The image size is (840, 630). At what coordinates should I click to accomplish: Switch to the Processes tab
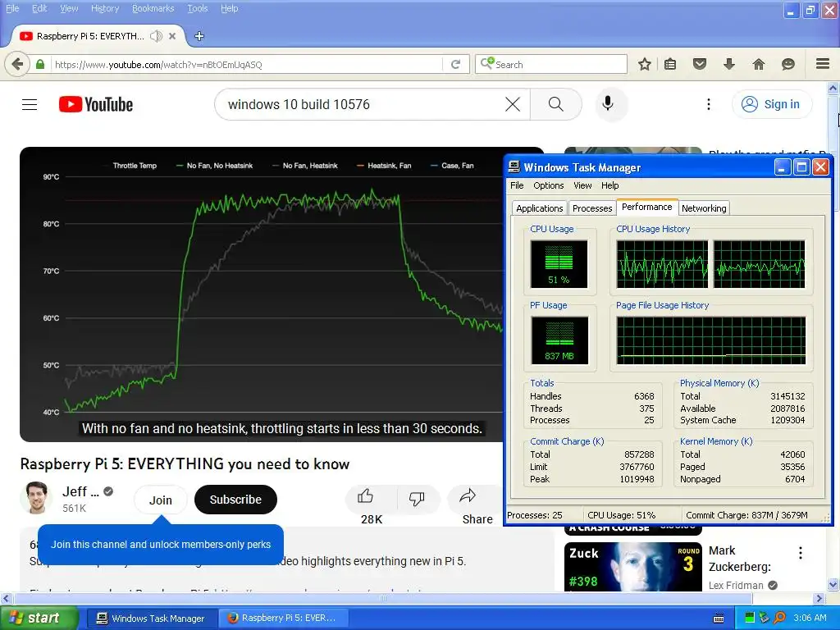592,208
